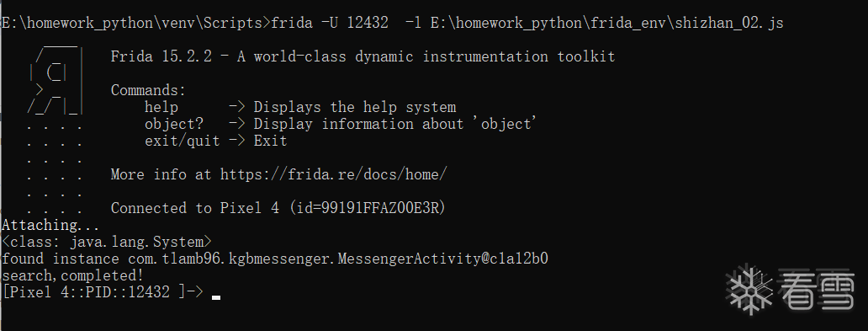
Task: Click the 'frida -U 12432' command text
Action: point(330,23)
